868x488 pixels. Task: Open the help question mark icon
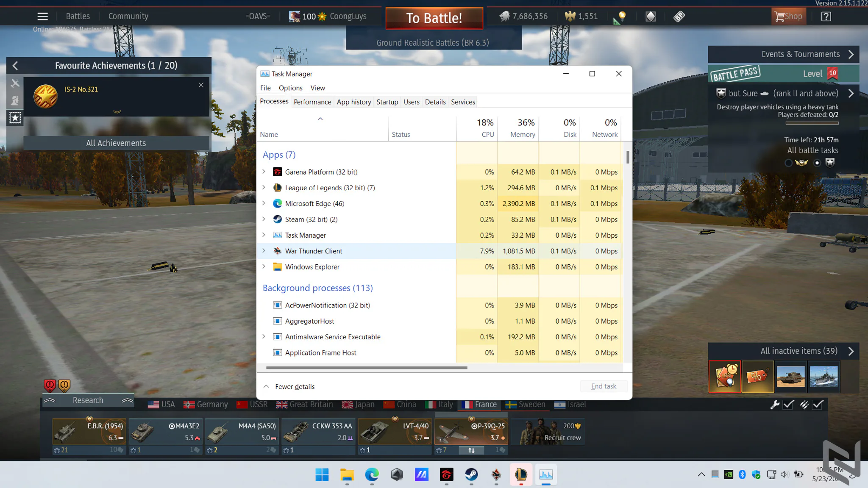click(x=826, y=17)
